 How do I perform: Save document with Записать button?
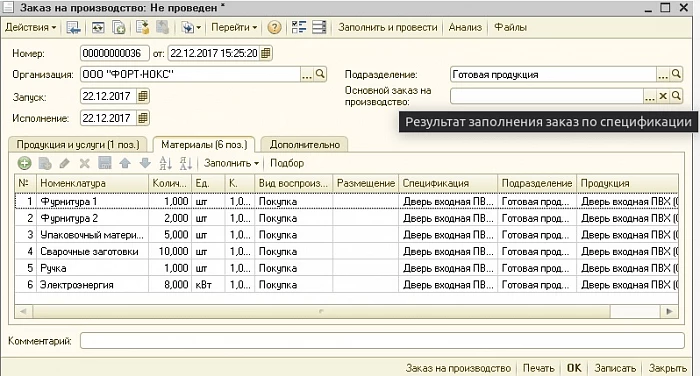tap(615, 368)
